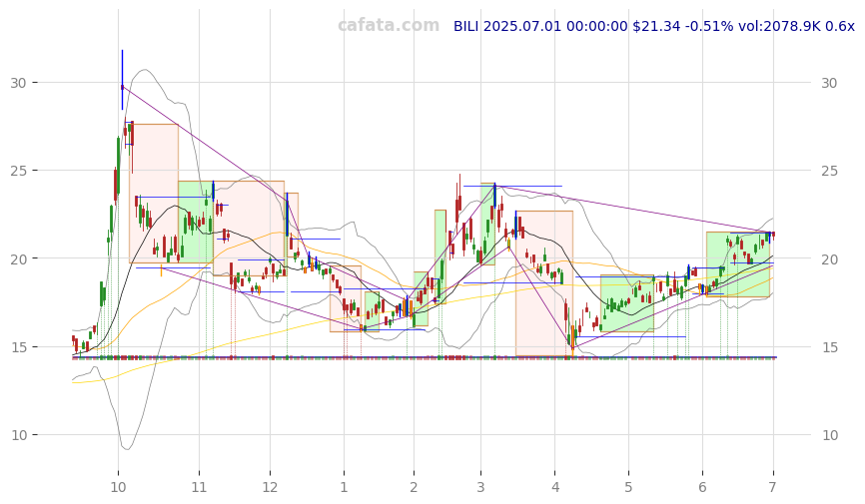Click right y-axis label 15
This screenshot has height=504, width=865.
[829, 347]
